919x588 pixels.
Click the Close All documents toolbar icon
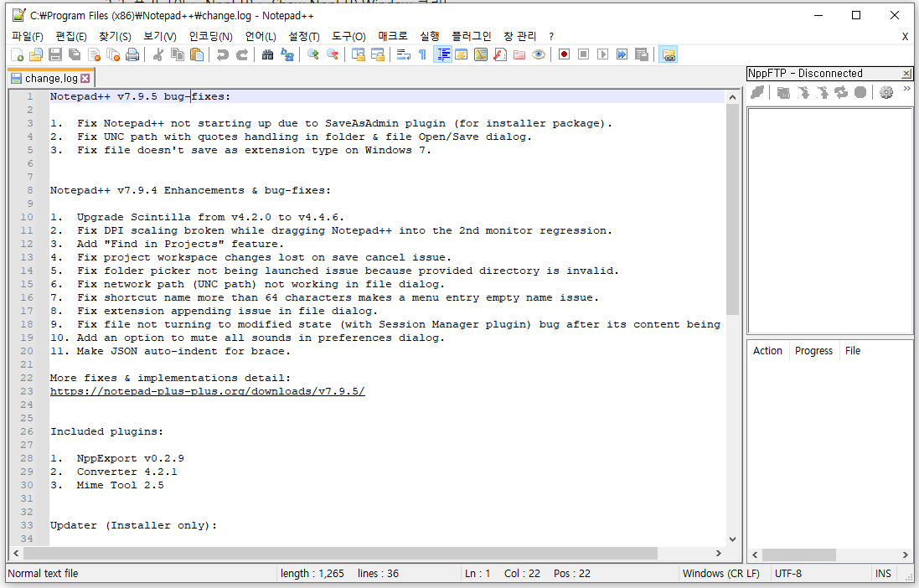click(113, 55)
